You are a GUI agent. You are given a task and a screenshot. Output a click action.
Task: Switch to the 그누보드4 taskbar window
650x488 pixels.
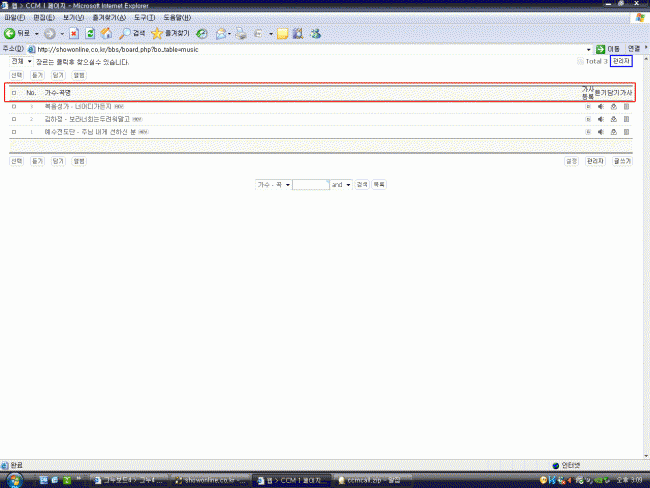pos(129,480)
